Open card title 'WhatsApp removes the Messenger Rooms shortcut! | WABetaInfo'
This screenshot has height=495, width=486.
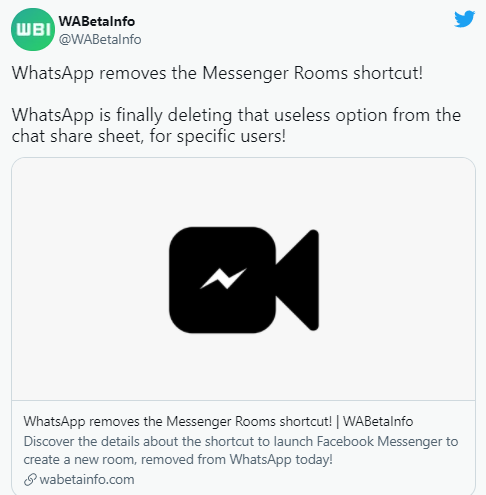tap(218, 421)
